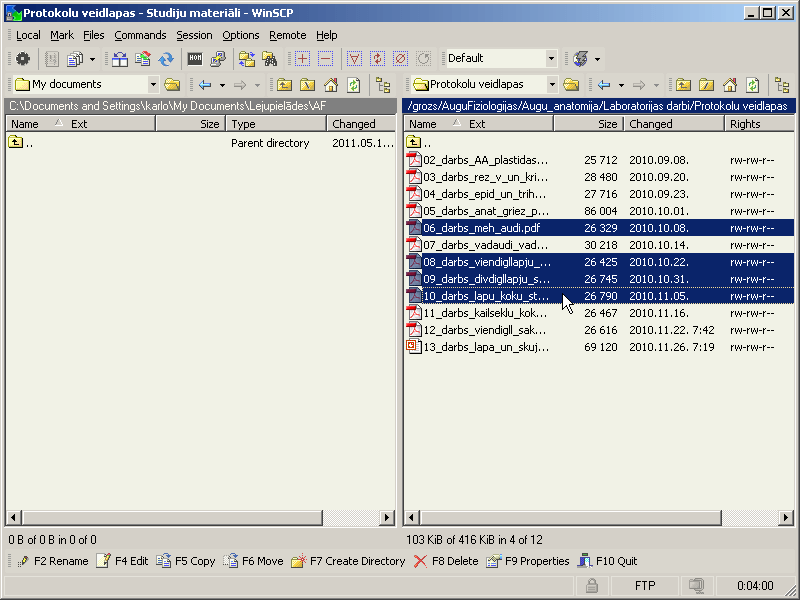The height and width of the screenshot is (600, 800).
Task: Go to remote root directory icon
Action: tap(707, 84)
